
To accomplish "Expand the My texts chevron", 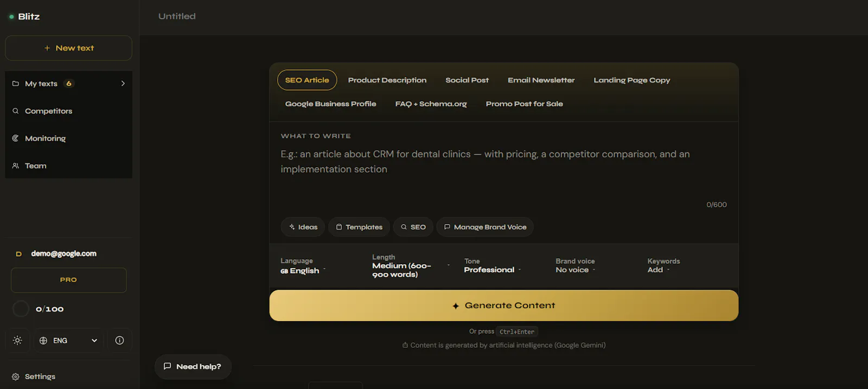I will coord(123,84).
